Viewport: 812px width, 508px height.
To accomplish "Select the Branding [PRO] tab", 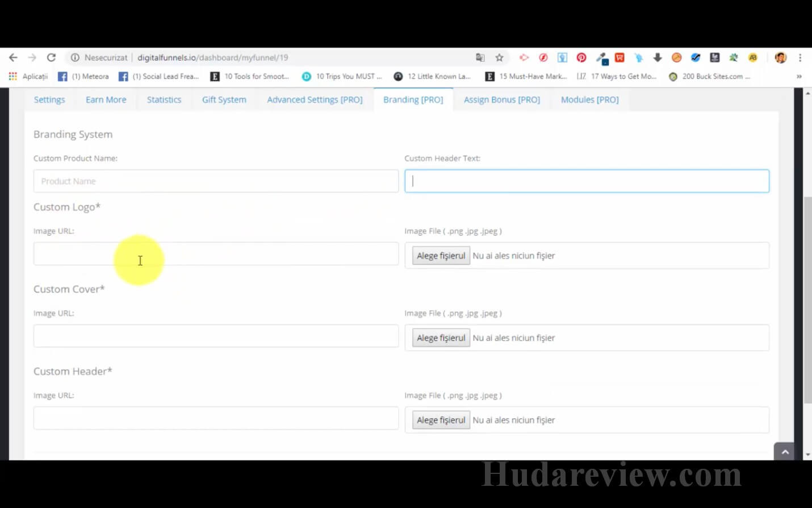I will point(413,99).
